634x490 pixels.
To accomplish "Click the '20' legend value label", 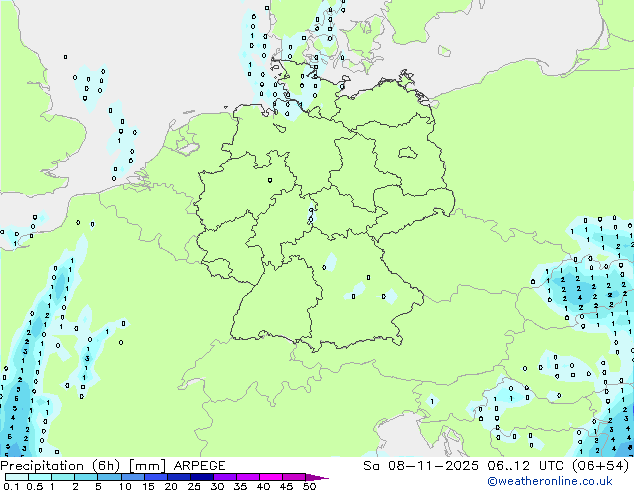I will [171, 486].
